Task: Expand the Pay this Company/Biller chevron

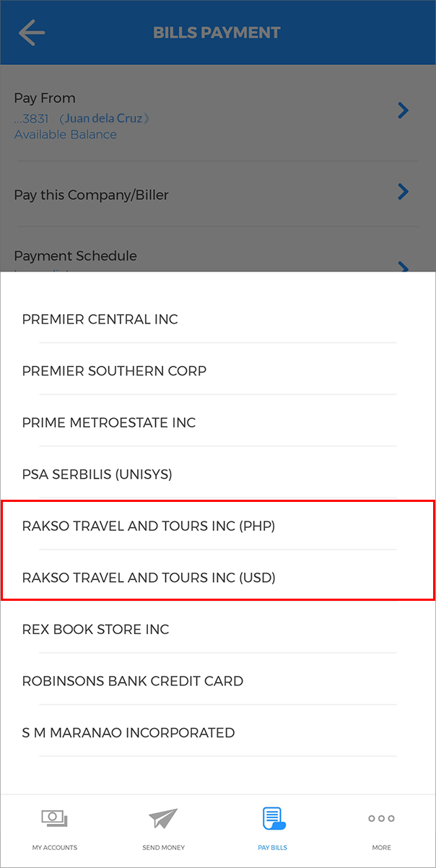Action: pos(404,191)
